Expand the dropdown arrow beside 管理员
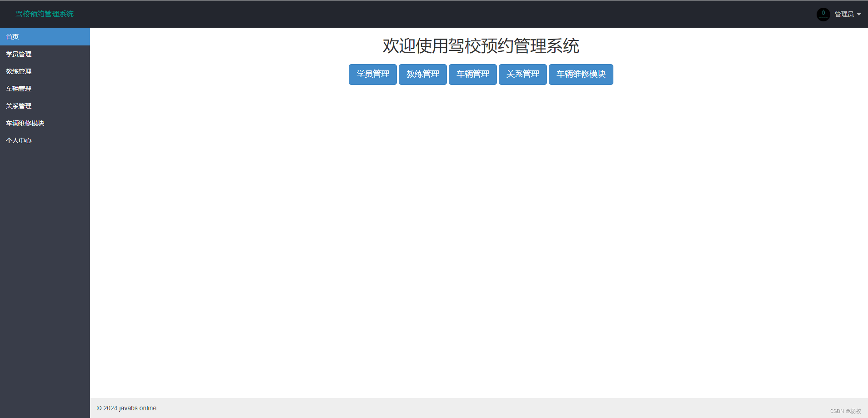 click(859, 14)
